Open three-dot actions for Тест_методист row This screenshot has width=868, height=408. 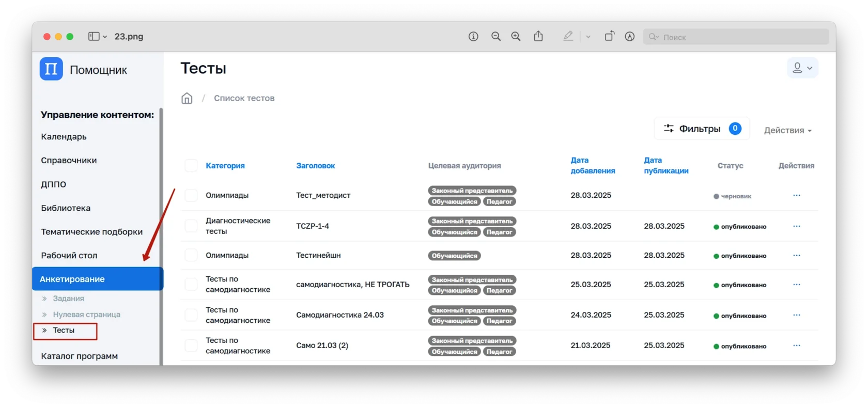point(796,196)
